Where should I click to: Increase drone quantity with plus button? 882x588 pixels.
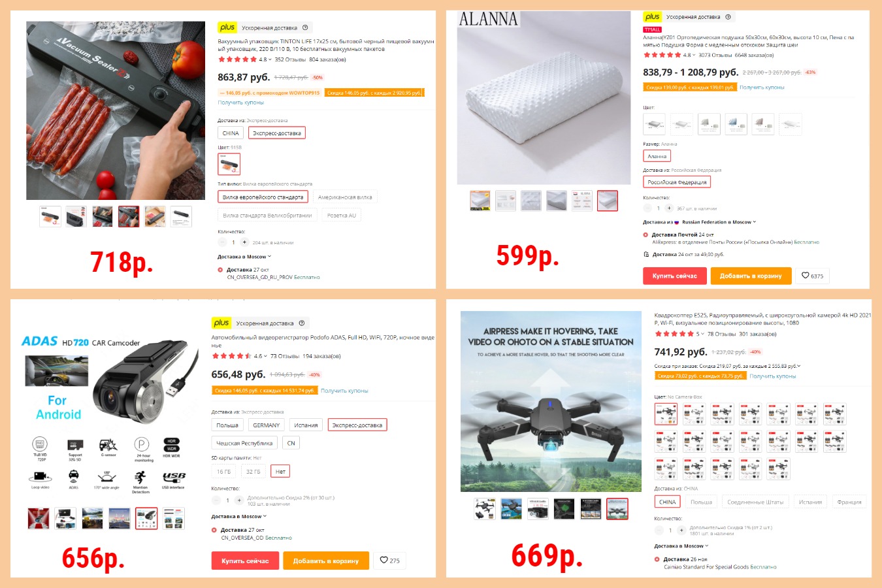point(681,530)
